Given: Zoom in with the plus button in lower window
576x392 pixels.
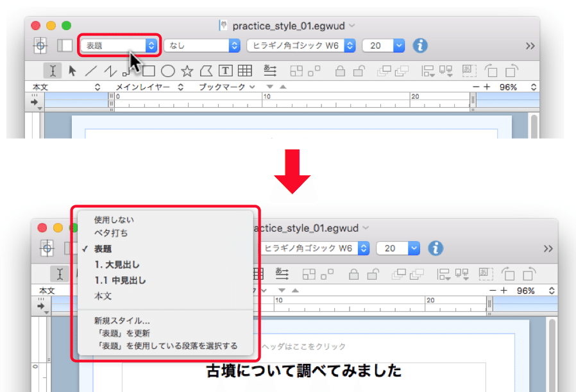Looking at the screenshot, I should click(504, 291).
